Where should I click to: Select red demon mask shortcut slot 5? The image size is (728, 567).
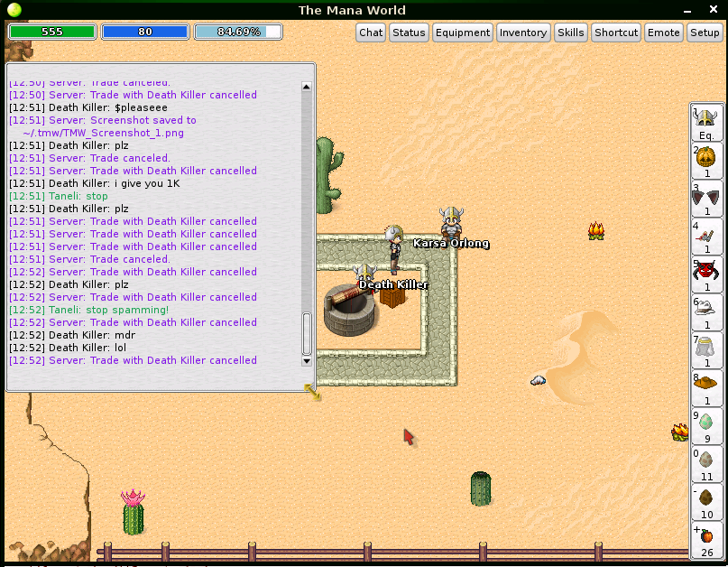pyautogui.click(x=706, y=274)
